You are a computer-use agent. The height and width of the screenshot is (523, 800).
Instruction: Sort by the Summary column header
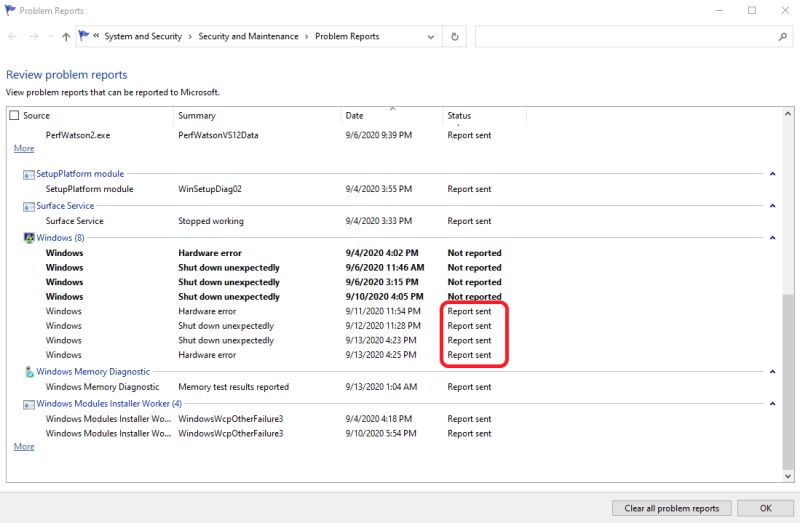(x=197, y=115)
